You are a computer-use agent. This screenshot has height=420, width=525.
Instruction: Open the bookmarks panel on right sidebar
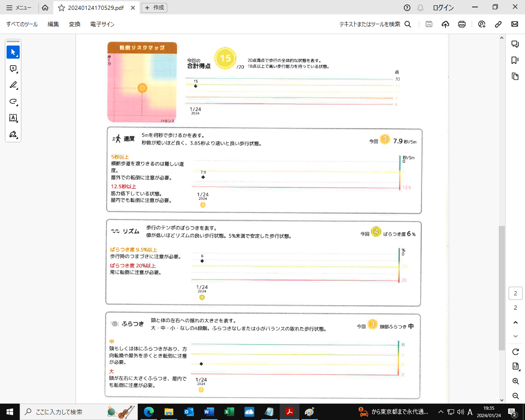pyautogui.click(x=515, y=60)
